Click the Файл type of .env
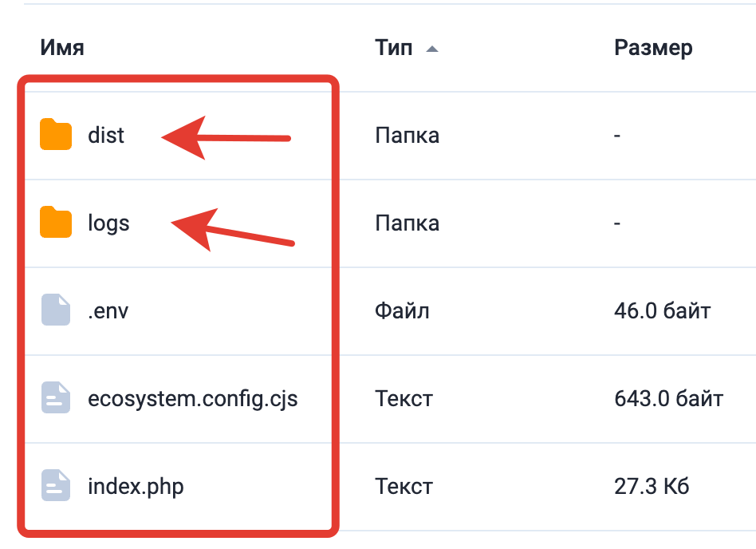This screenshot has height=549, width=756. [x=402, y=310]
